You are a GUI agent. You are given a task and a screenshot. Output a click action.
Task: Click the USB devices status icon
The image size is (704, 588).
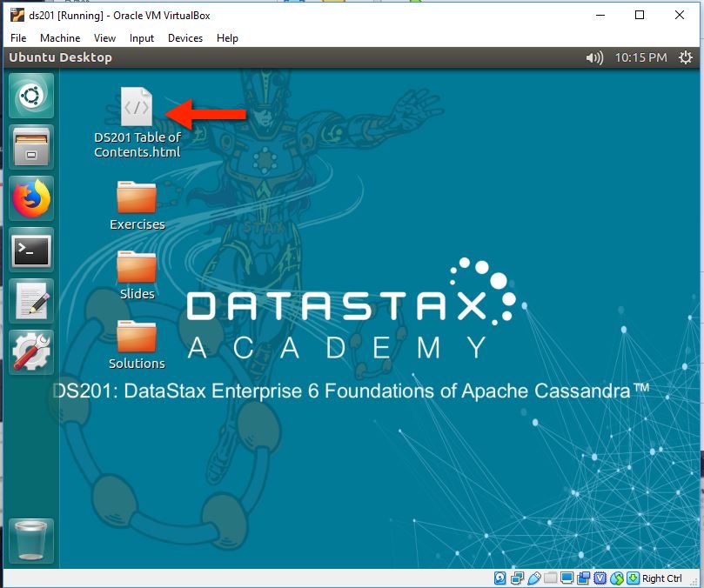pos(534,578)
